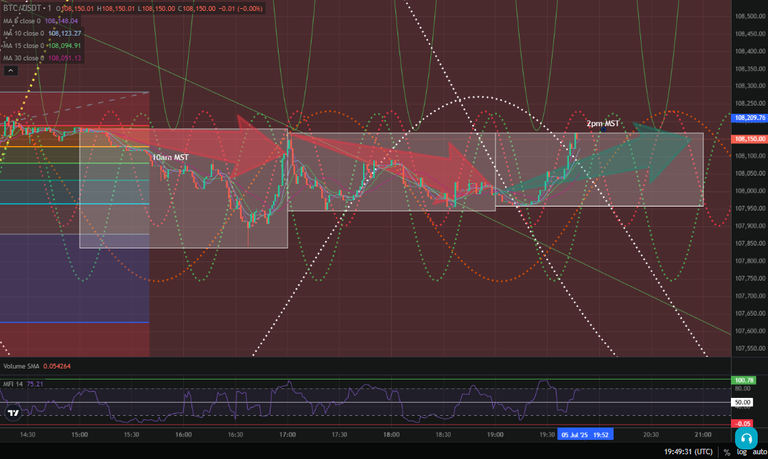Image resolution: width=768 pixels, height=459 pixels.
Task: Click the 17:00 label on time axis
Action: [288, 435]
